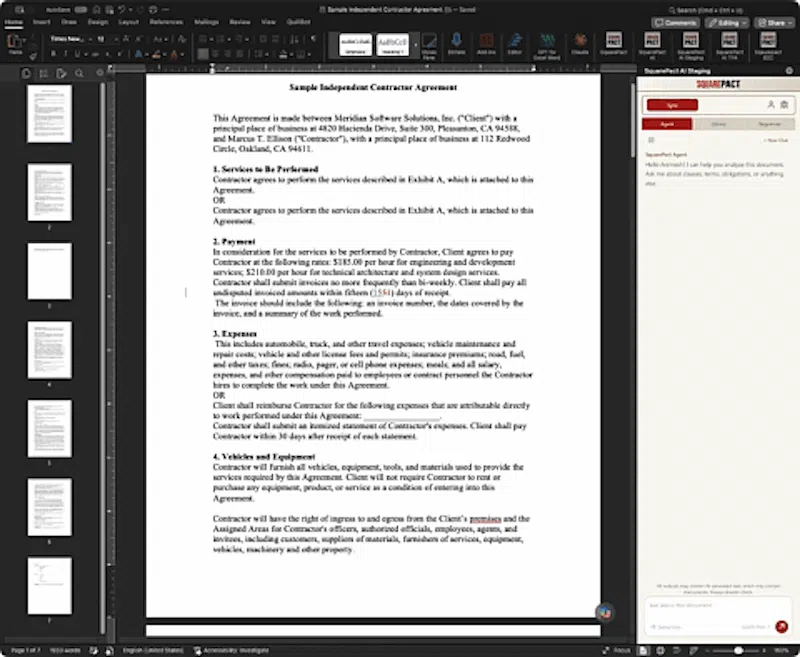Click the Home icon in title bar

(96, 10)
